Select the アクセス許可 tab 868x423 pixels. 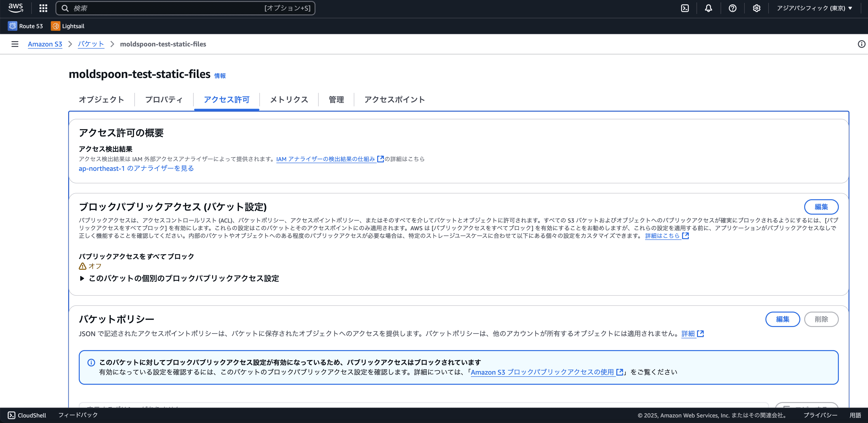(227, 100)
